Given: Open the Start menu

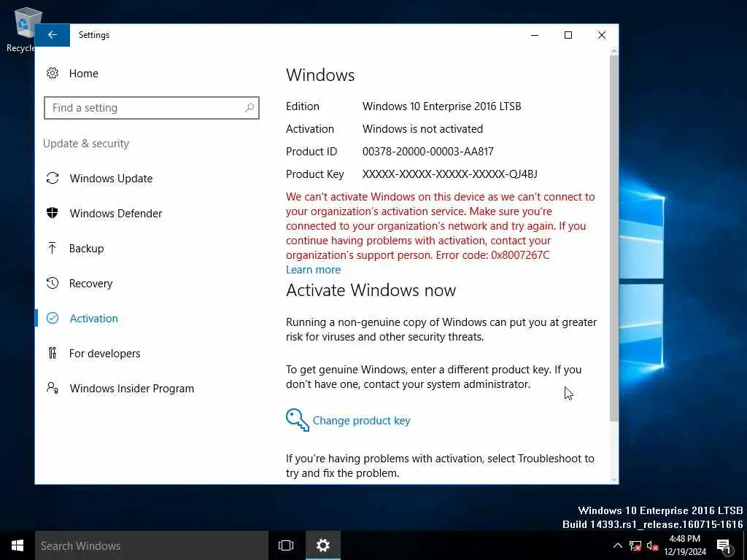Looking at the screenshot, I should click(18, 545).
